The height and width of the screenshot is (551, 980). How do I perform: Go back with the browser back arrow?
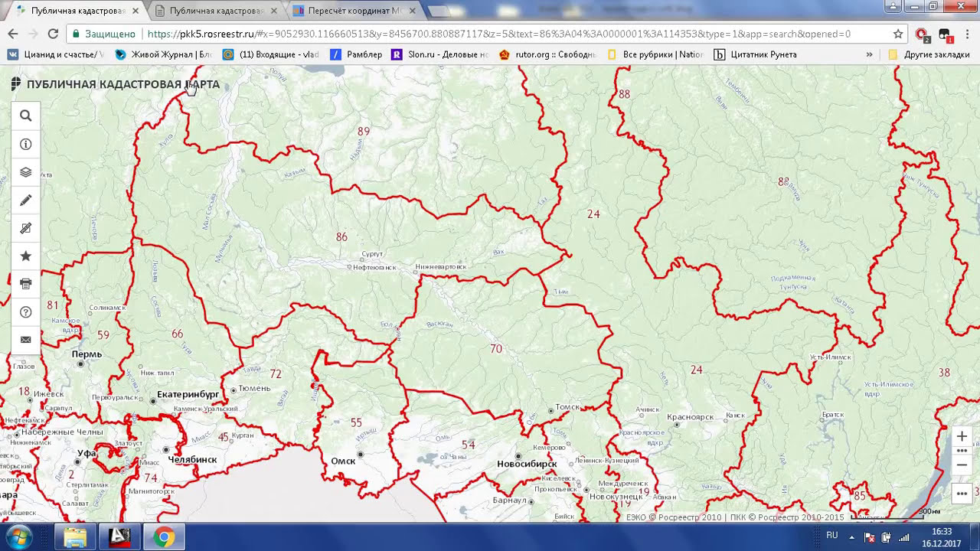pyautogui.click(x=12, y=34)
